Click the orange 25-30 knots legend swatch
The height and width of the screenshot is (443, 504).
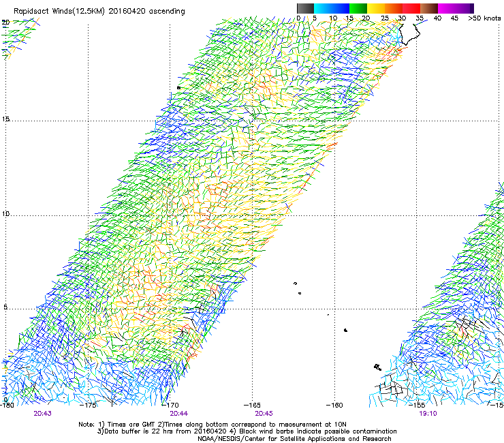coord(394,8)
